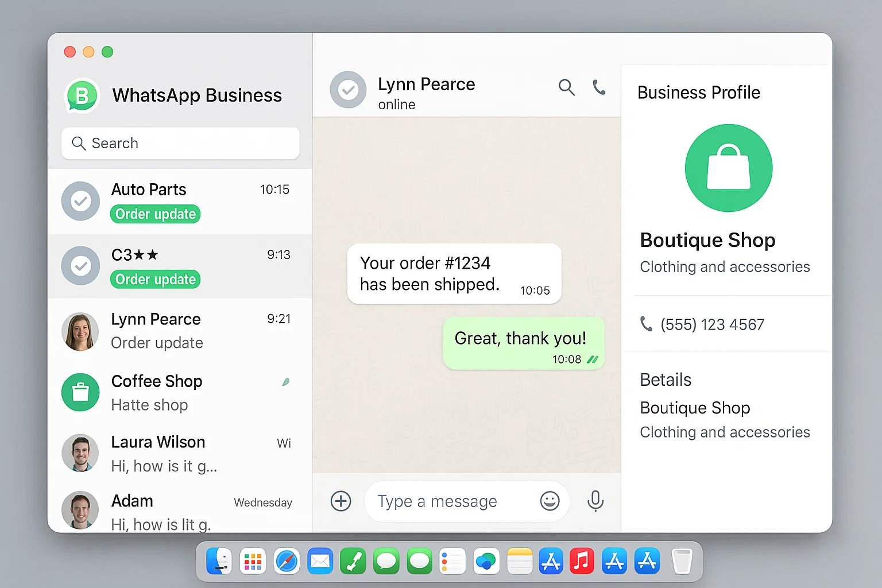Click the Auto Parts chat avatar

[x=80, y=201]
